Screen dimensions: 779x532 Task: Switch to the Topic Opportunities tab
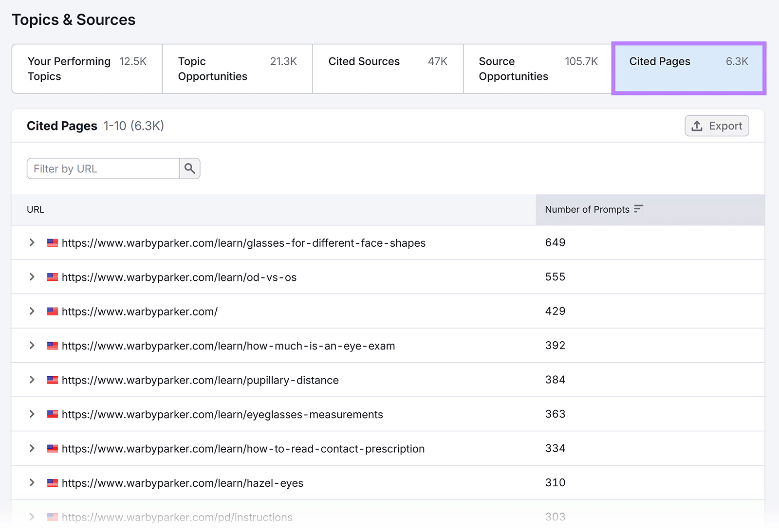[237, 69]
